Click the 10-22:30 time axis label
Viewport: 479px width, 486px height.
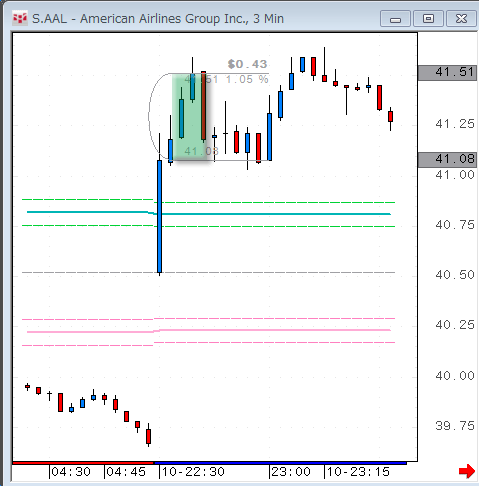(x=193, y=472)
